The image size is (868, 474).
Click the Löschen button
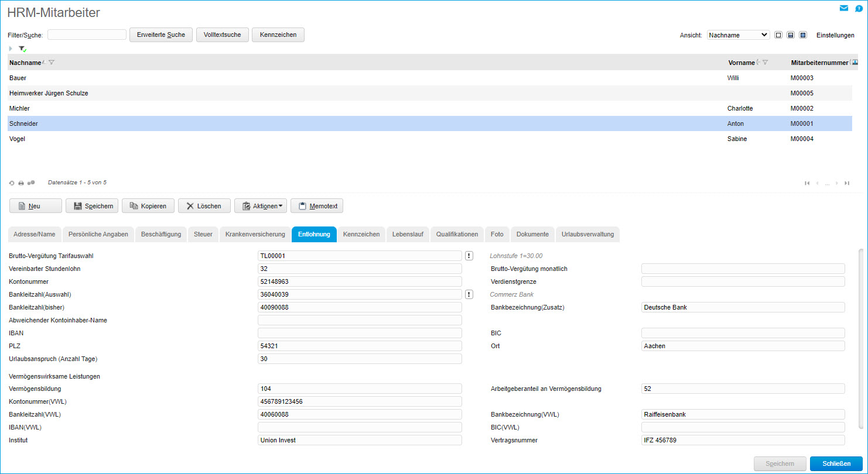(204, 206)
